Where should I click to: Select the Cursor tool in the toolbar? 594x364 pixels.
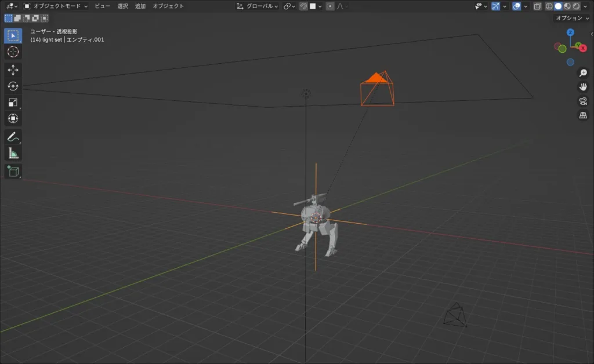13,52
